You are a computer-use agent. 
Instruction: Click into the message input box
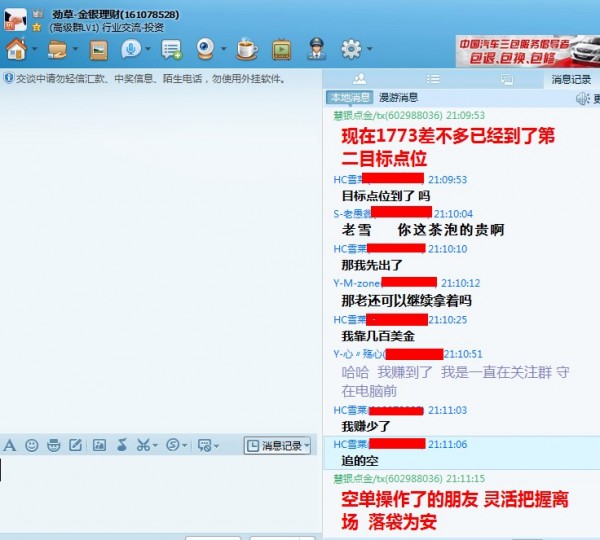tap(160, 495)
